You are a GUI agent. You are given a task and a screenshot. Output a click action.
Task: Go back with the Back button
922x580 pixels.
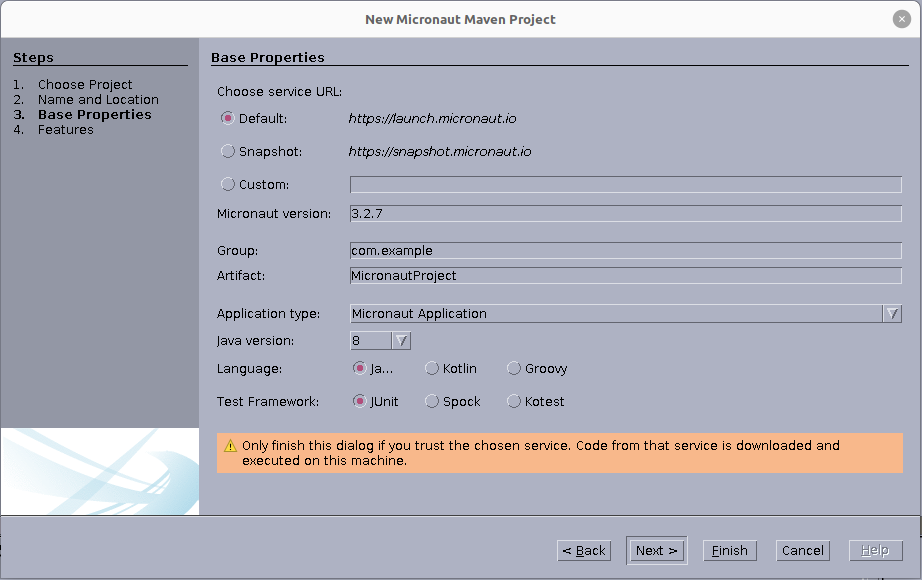(x=584, y=551)
